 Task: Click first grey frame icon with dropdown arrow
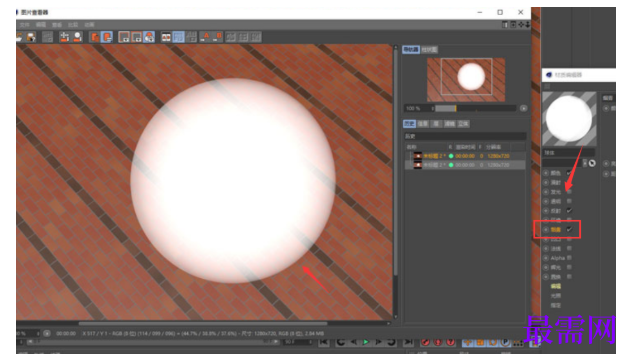coord(124,37)
